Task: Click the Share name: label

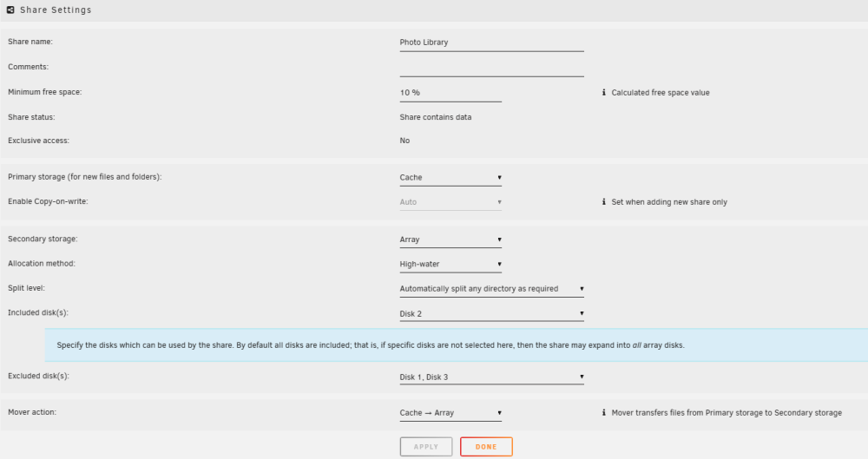Action: point(30,42)
